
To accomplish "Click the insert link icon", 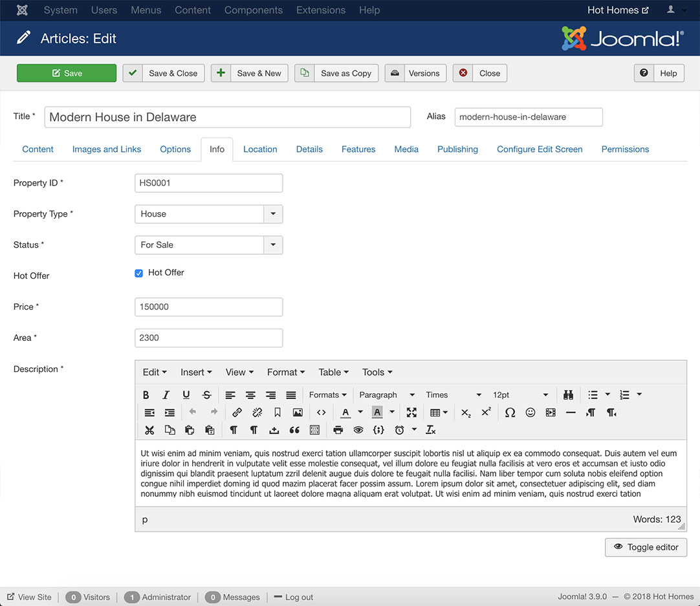I will coord(237,413).
